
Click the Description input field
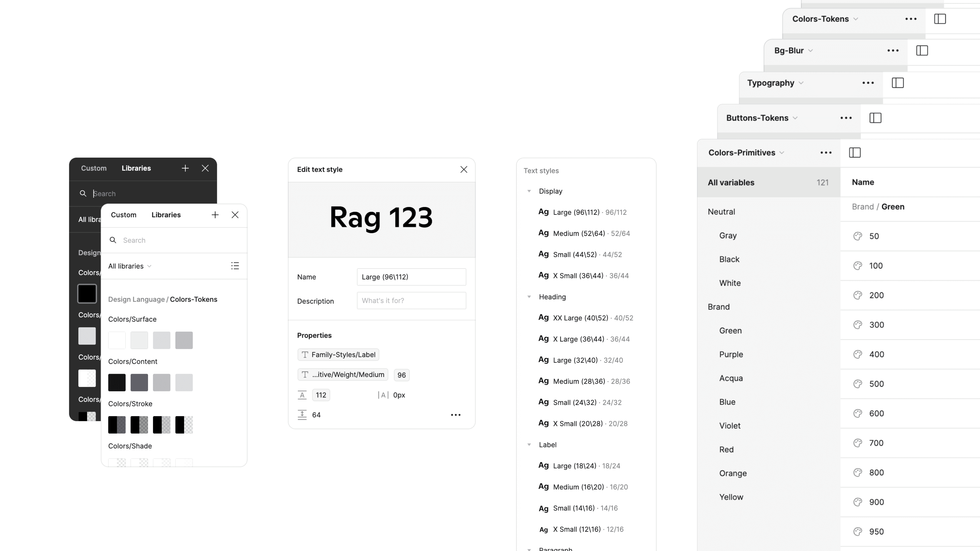(x=411, y=300)
